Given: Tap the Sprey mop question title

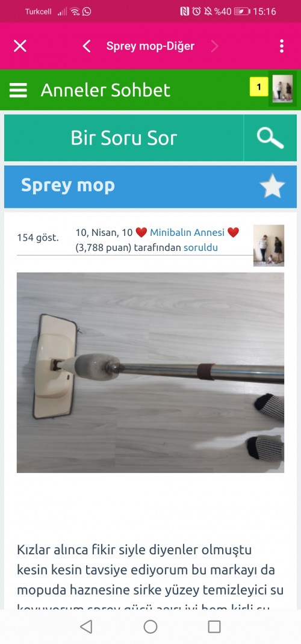Looking at the screenshot, I should point(68,185).
